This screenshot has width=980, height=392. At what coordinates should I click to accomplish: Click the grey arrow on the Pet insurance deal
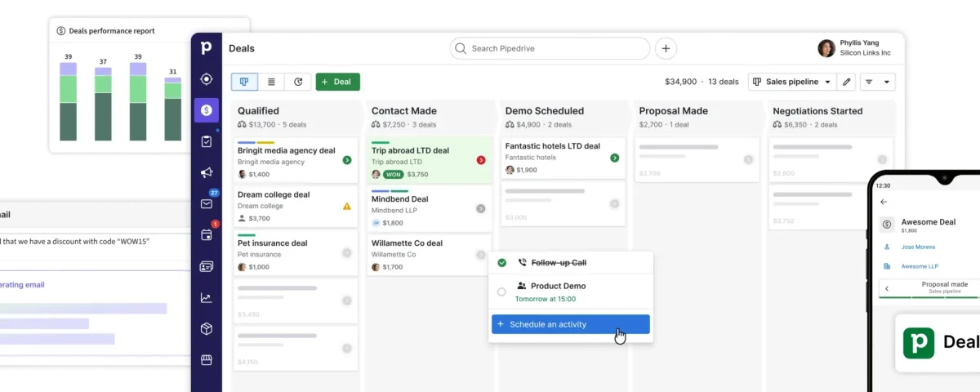tap(347, 253)
